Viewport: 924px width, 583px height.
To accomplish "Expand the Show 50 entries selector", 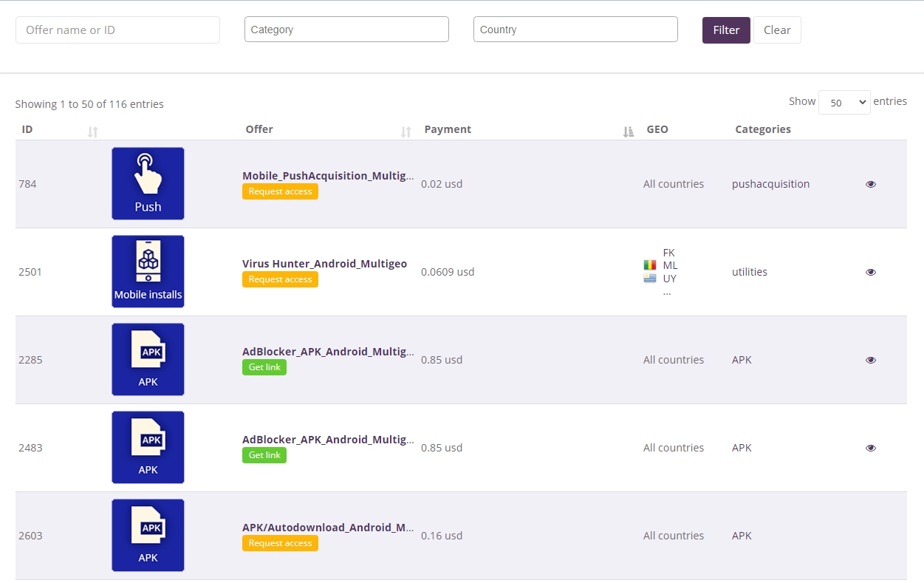I will tap(844, 103).
